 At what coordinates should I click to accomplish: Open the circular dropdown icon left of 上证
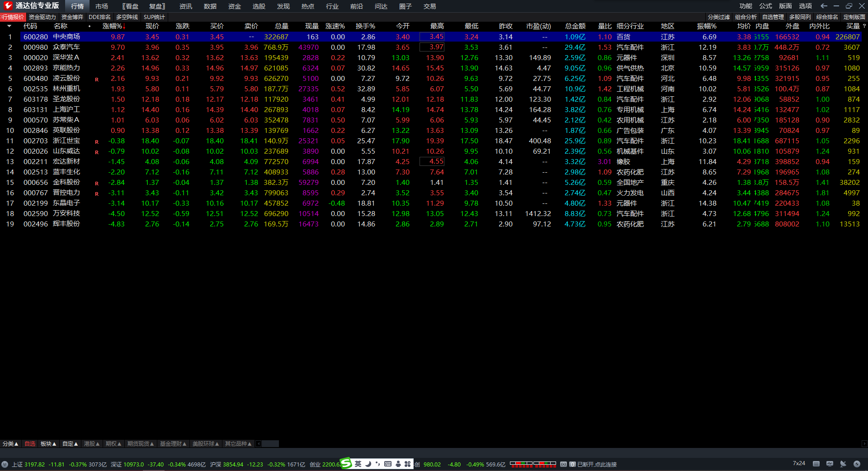[x=5, y=464]
